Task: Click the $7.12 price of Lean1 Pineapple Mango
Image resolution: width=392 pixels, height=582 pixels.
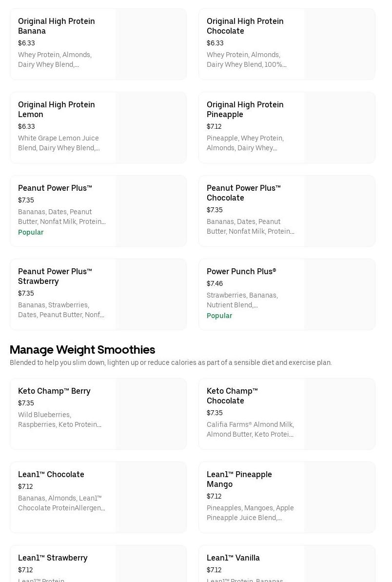Action: click(214, 496)
